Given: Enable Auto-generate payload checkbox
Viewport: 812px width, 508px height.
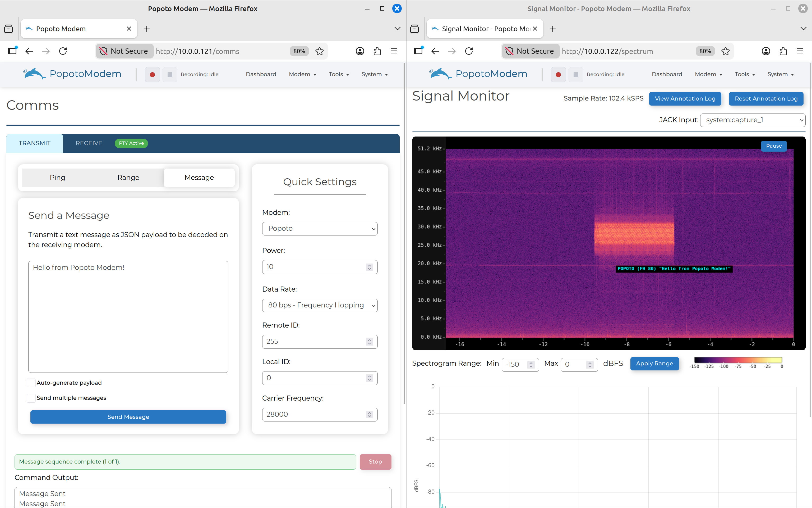Looking at the screenshot, I should pos(31,383).
